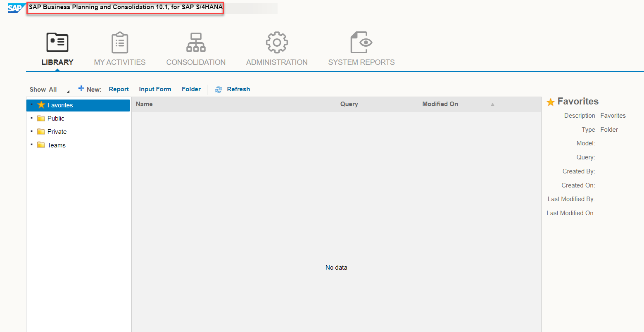Open the System Reports document icon
644x332 pixels.
[x=361, y=43]
